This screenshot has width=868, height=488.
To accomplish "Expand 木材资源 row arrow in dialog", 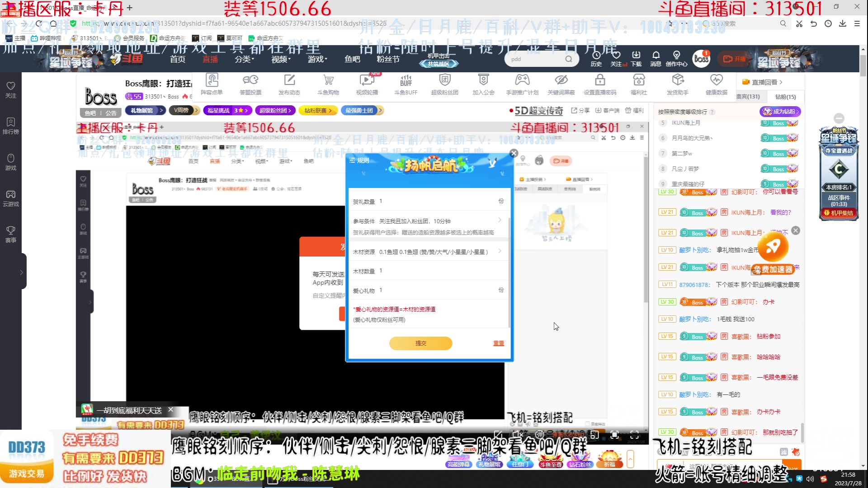I will click(x=500, y=251).
